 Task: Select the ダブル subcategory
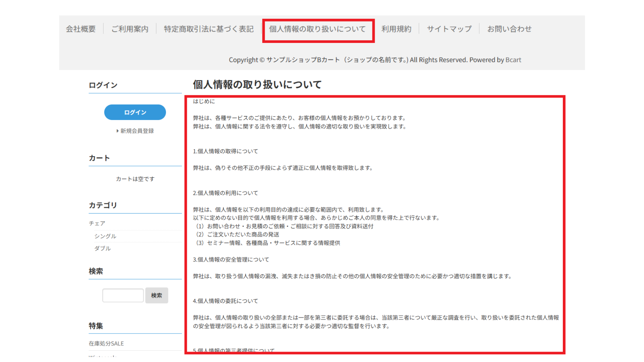pos(102,248)
